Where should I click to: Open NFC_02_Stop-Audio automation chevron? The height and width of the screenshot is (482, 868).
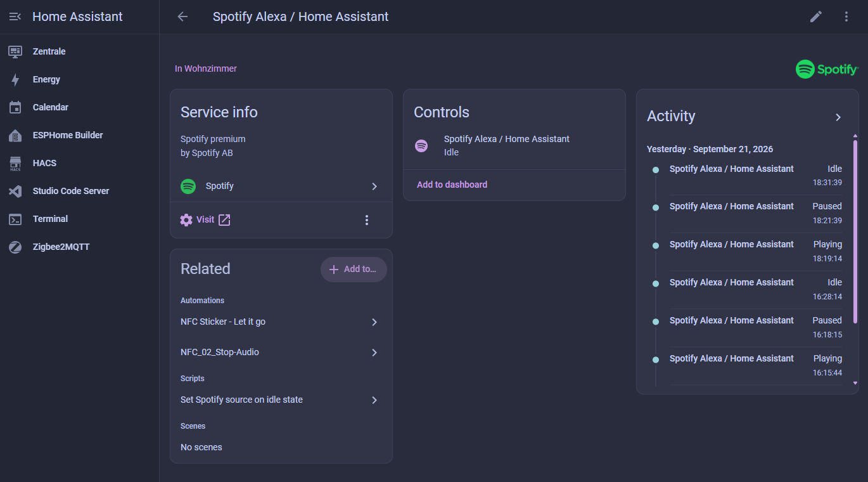(x=374, y=353)
